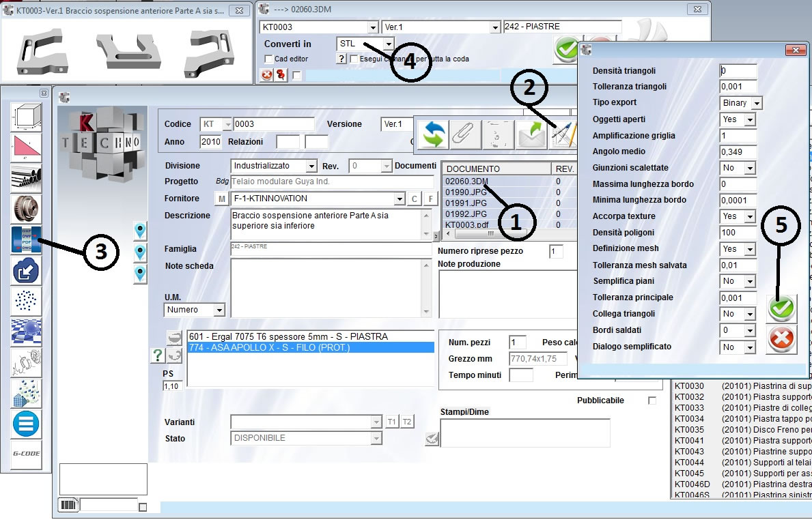Open the DXF DWF PDF DWG converter
The height and width of the screenshot is (524, 812).
(26, 239)
